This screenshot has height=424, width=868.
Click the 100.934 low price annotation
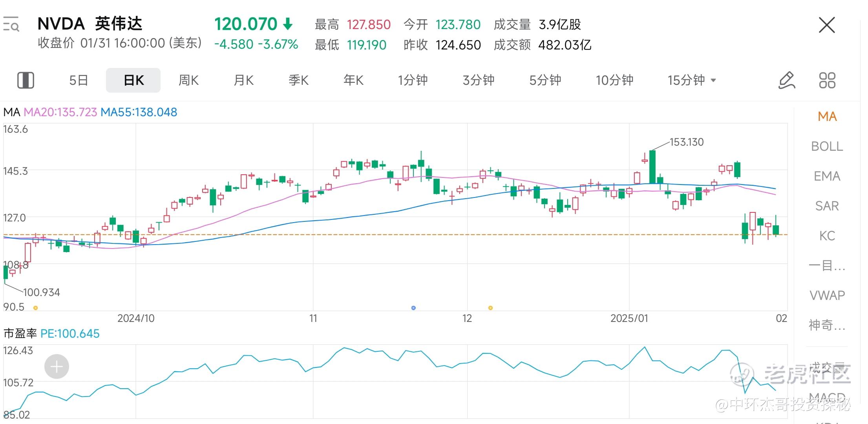coord(41,292)
